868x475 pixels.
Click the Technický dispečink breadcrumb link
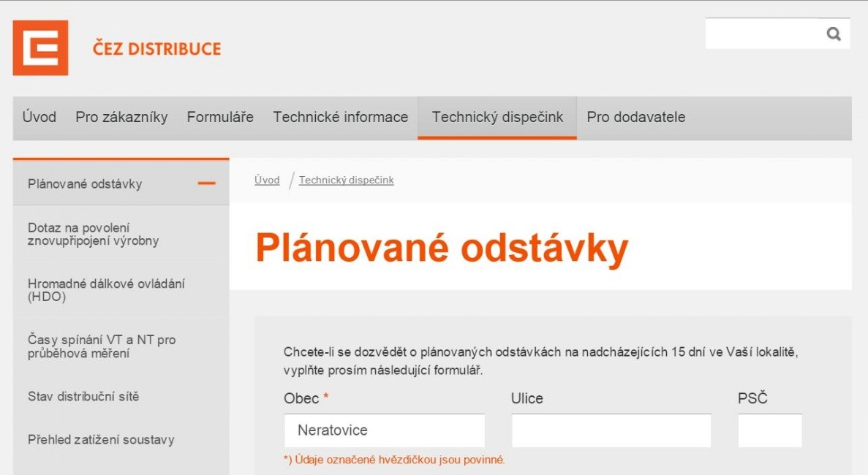click(346, 180)
